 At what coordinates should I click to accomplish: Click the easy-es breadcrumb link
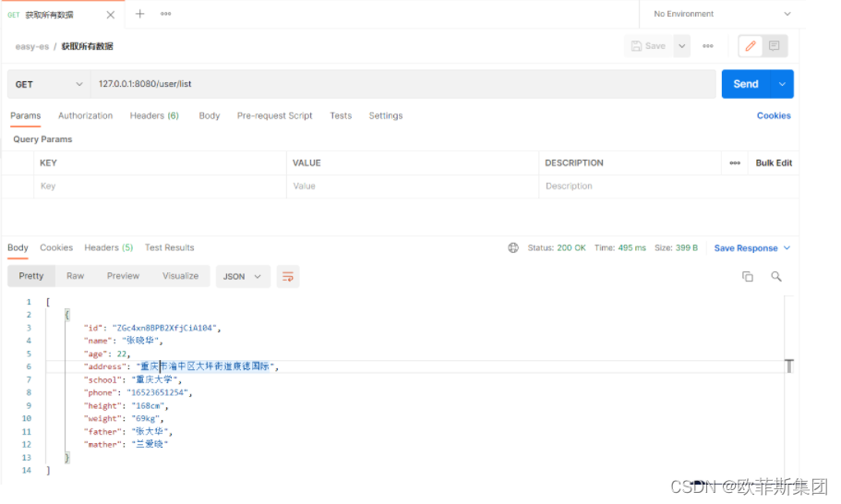point(32,47)
